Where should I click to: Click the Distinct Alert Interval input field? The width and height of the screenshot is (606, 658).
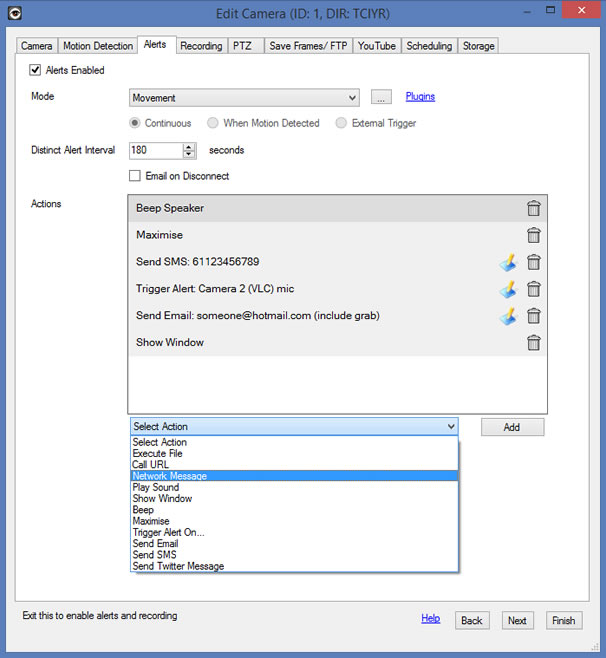155,150
